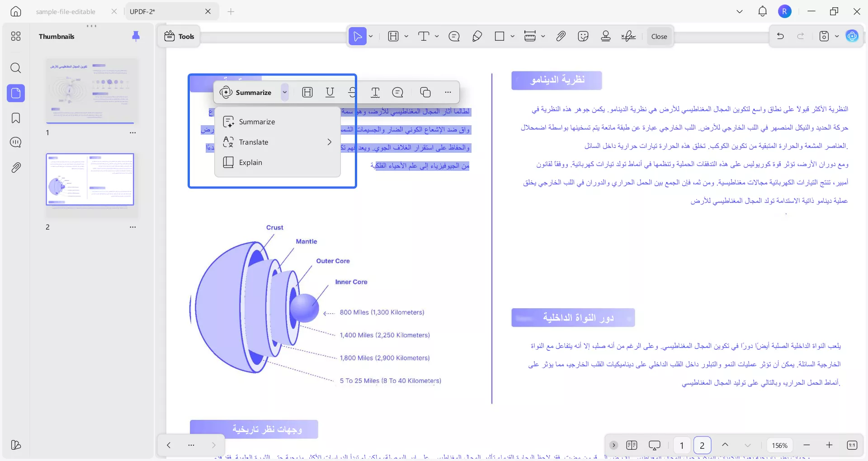Open the Search panel in sidebar
The width and height of the screenshot is (868, 461).
pyautogui.click(x=16, y=68)
